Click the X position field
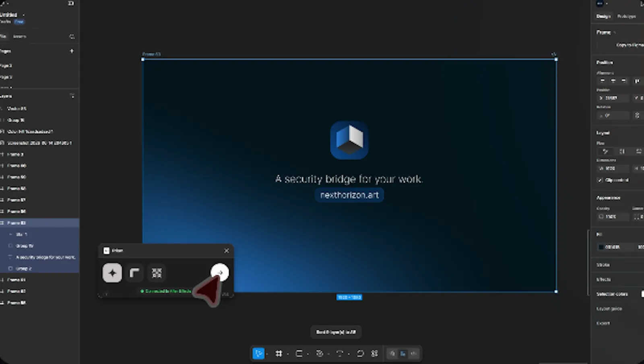The image size is (644, 364). point(613,98)
